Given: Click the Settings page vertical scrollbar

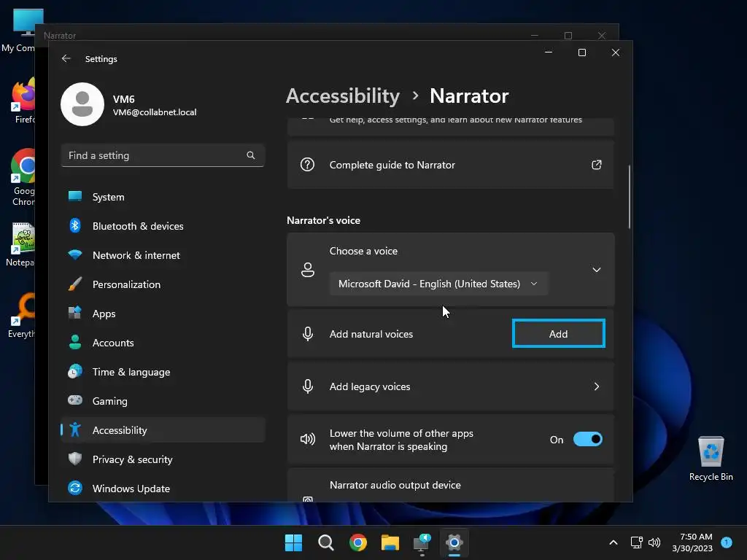Looking at the screenshot, I should coord(630,197).
